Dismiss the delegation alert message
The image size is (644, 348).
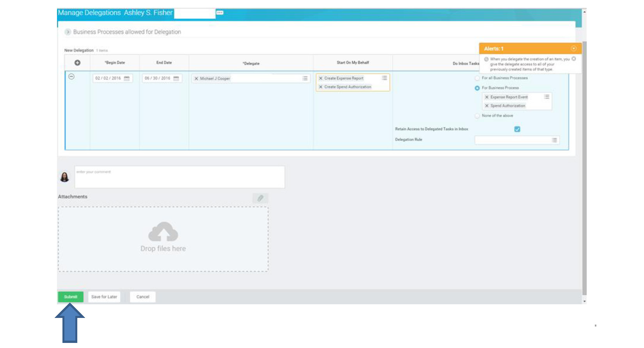click(x=574, y=59)
